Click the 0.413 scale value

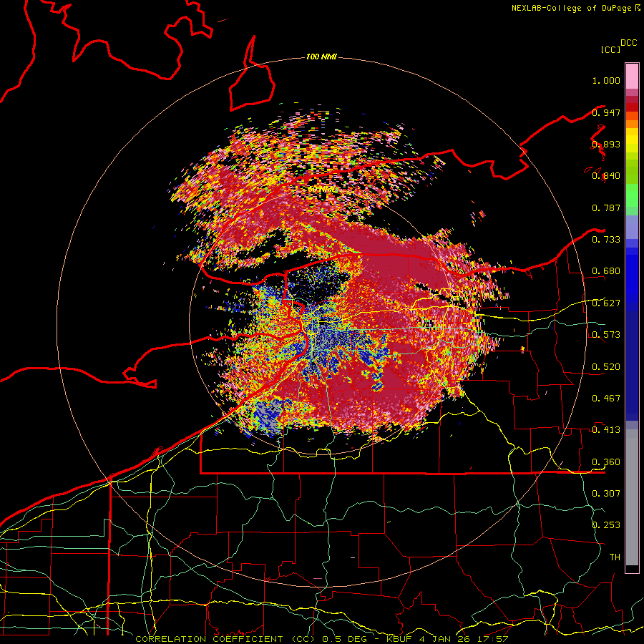point(606,430)
